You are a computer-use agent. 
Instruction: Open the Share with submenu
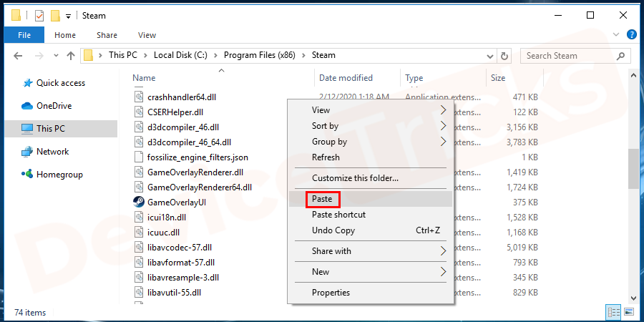coord(371,251)
